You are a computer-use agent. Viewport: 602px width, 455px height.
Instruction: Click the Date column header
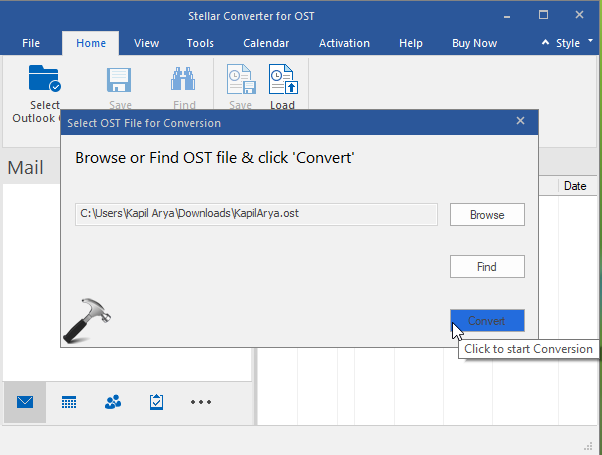point(575,186)
